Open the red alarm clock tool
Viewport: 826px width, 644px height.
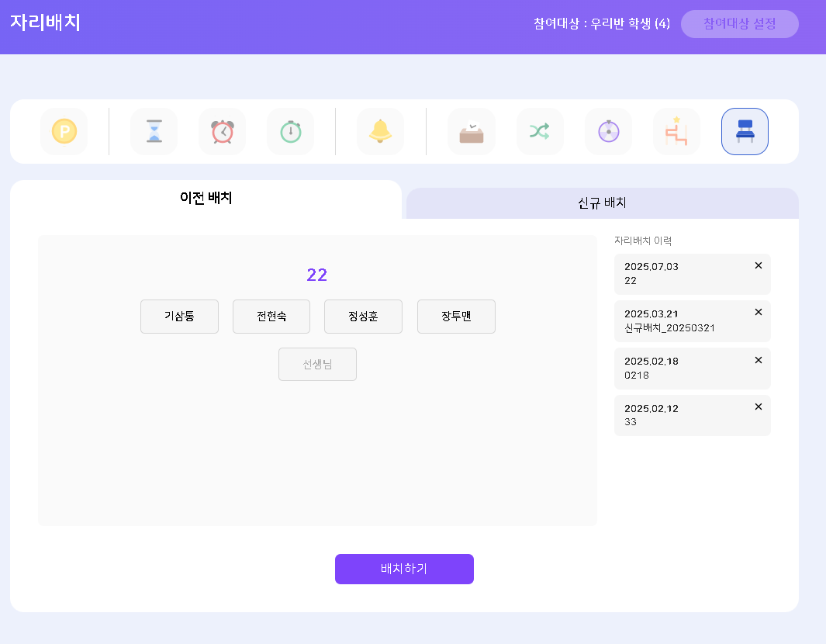(x=223, y=132)
